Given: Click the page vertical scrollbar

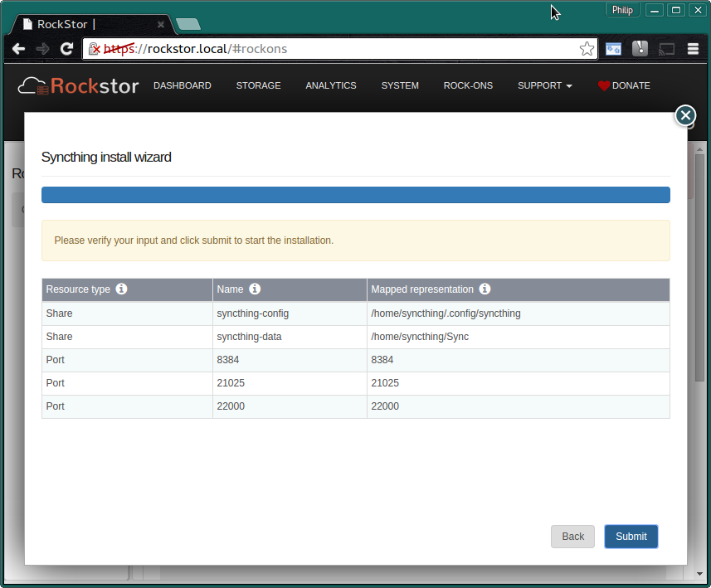Looking at the screenshot, I should click(x=699, y=268).
